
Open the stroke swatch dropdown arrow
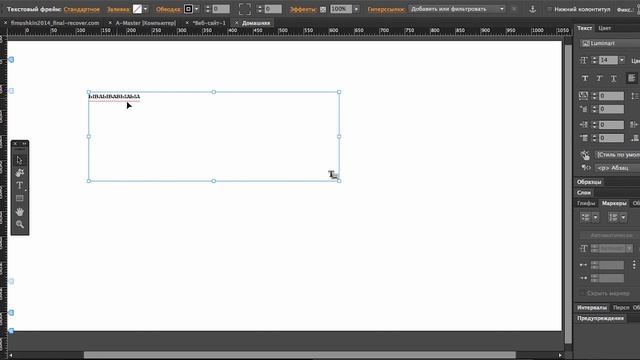[x=197, y=9]
